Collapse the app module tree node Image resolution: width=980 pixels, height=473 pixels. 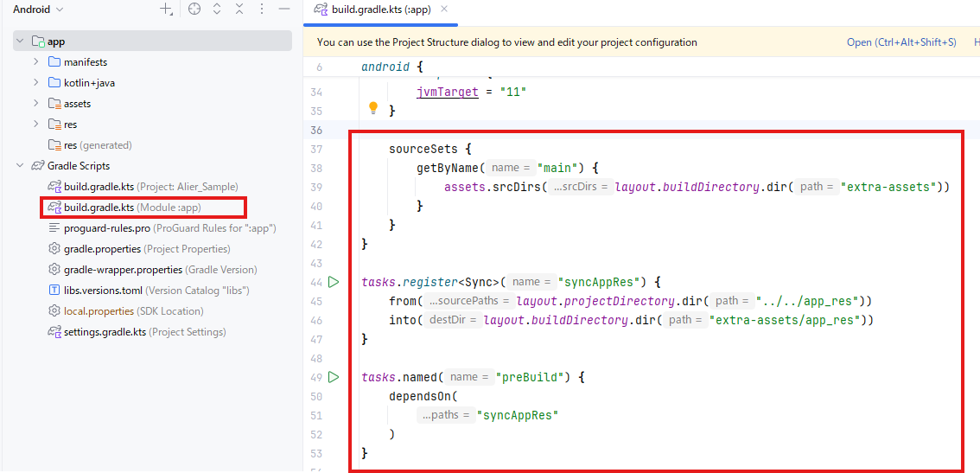click(x=20, y=42)
